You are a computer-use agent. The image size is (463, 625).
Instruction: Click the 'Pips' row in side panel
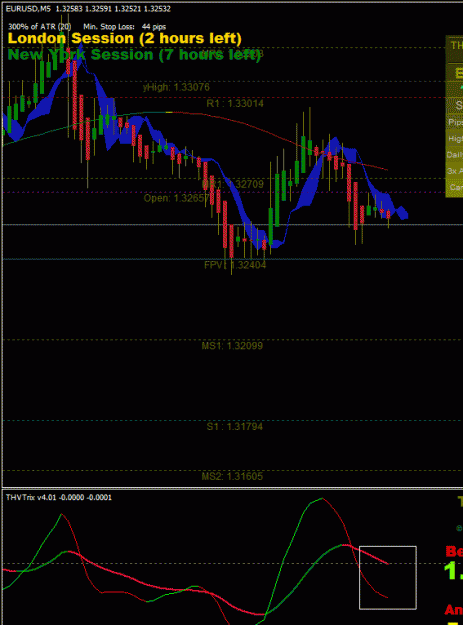tap(455, 122)
